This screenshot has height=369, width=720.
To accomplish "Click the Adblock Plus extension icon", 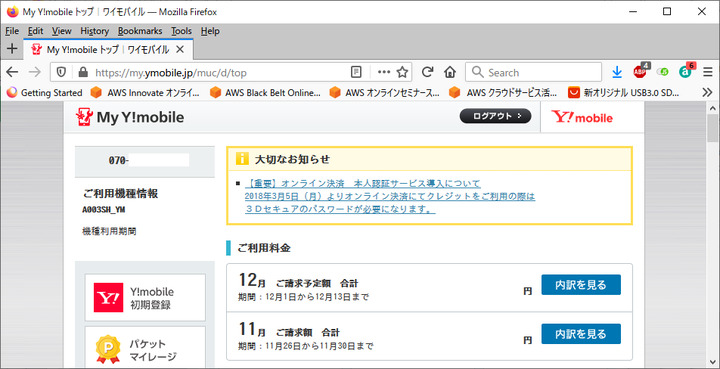I will tap(640, 71).
